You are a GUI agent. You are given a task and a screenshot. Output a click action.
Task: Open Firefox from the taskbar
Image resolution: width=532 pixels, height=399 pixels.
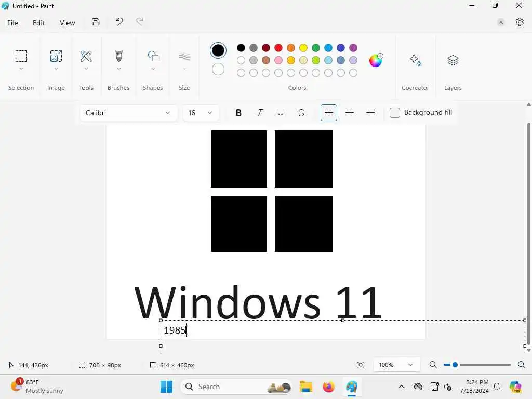pos(328,387)
